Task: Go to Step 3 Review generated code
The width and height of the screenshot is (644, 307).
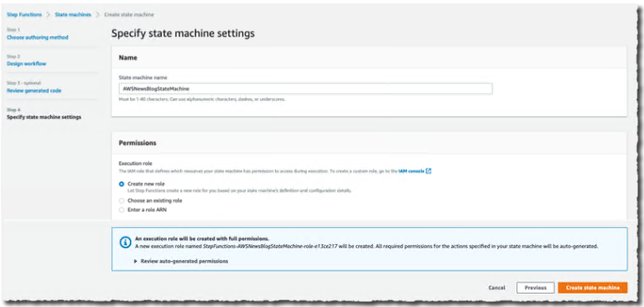Action: click(34, 91)
